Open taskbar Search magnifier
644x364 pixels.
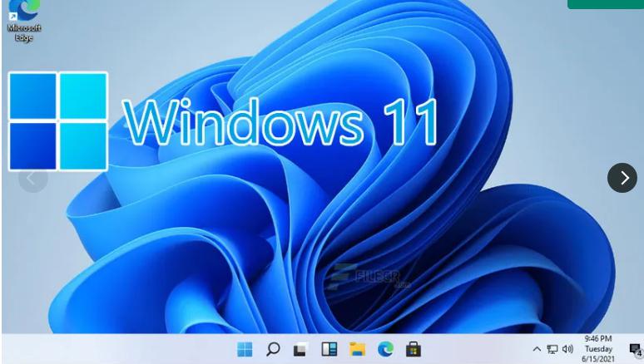(273, 349)
